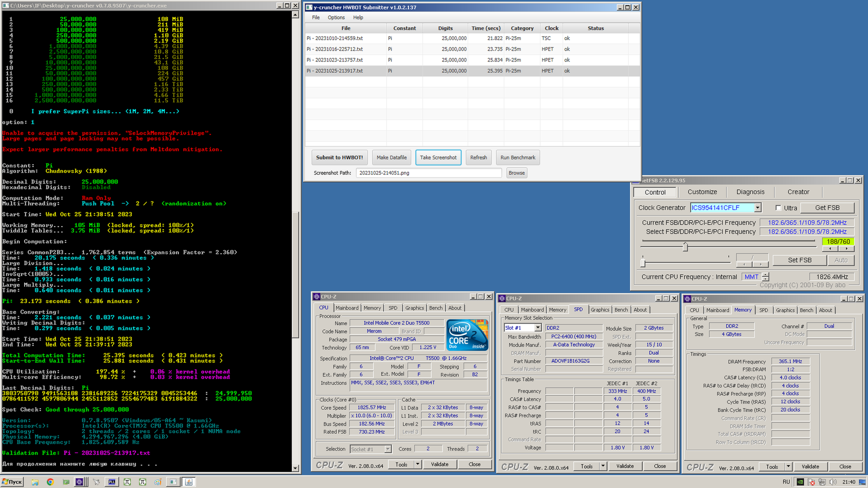Click Get FSB button in SetFSB
Screen dimensions: 868x488
[x=827, y=208]
